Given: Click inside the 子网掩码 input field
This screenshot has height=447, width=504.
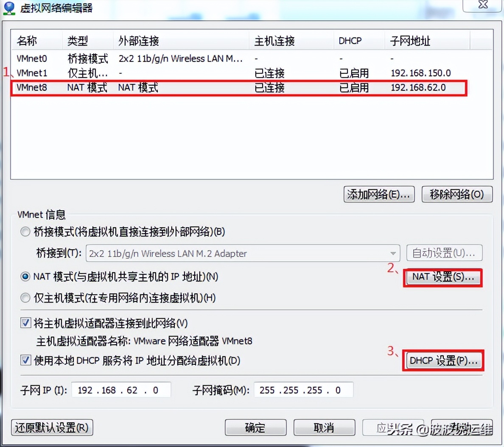Looking at the screenshot, I should [x=303, y=390].
